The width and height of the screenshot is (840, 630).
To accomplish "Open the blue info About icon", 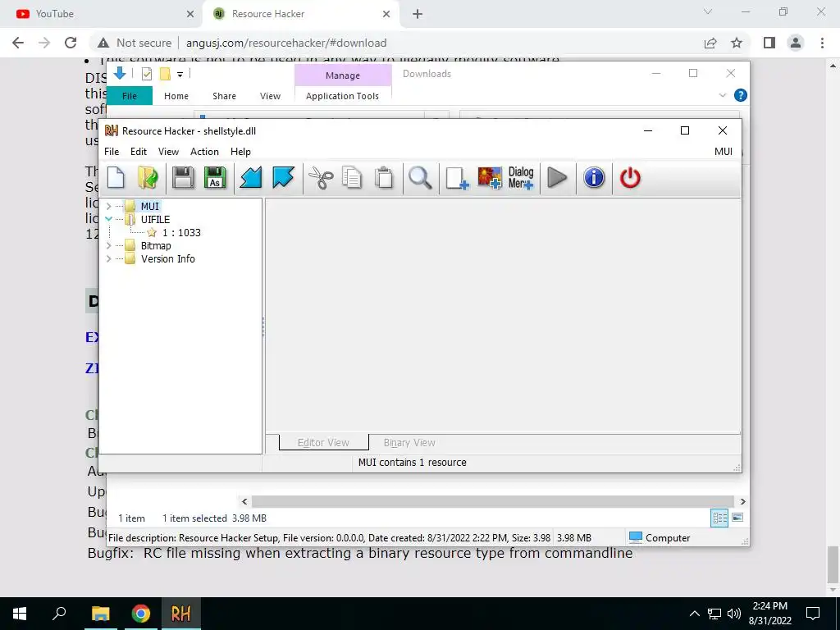I will (594, 178).
